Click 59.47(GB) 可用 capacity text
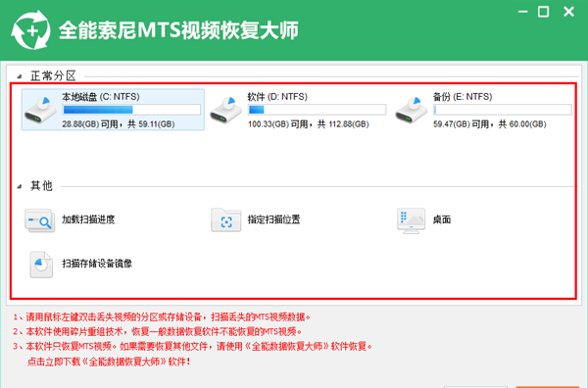The image size is (588, 388). click(x=461, y=124)
